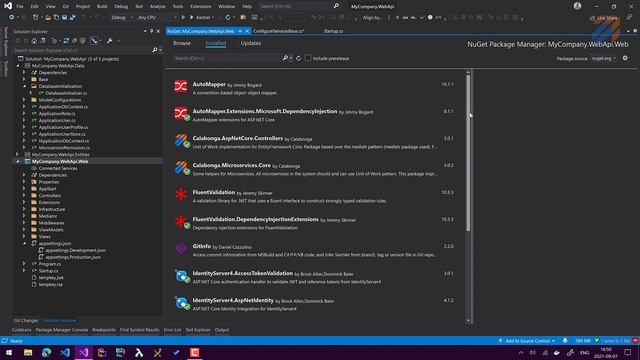Click the toolbar restart/refresh icon
Screen dimensions: 640x360
click(x=227, y=17)
